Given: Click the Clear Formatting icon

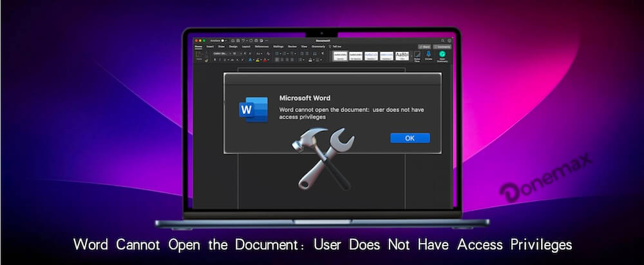Looking at the screenshot, I should pyautogui.click(x=269, y=54).
